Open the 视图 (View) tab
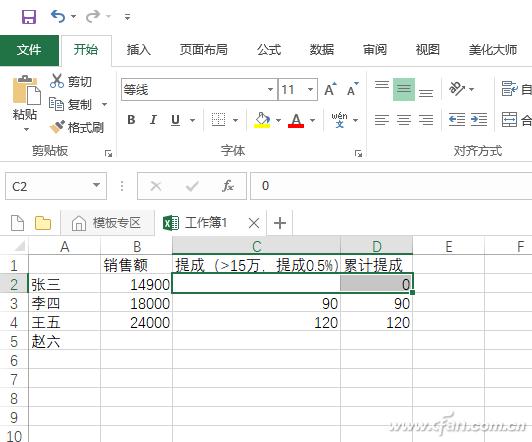532x442 pixels. tap(428, 50)
